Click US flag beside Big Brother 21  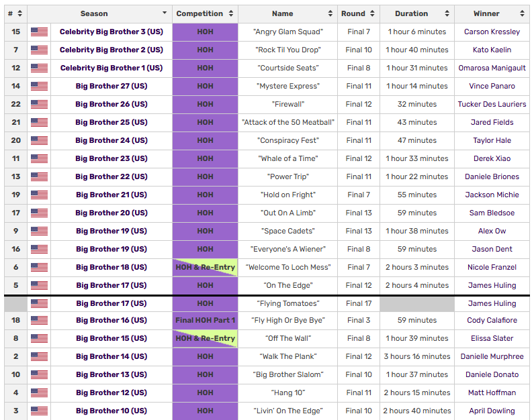coord(39,195)
